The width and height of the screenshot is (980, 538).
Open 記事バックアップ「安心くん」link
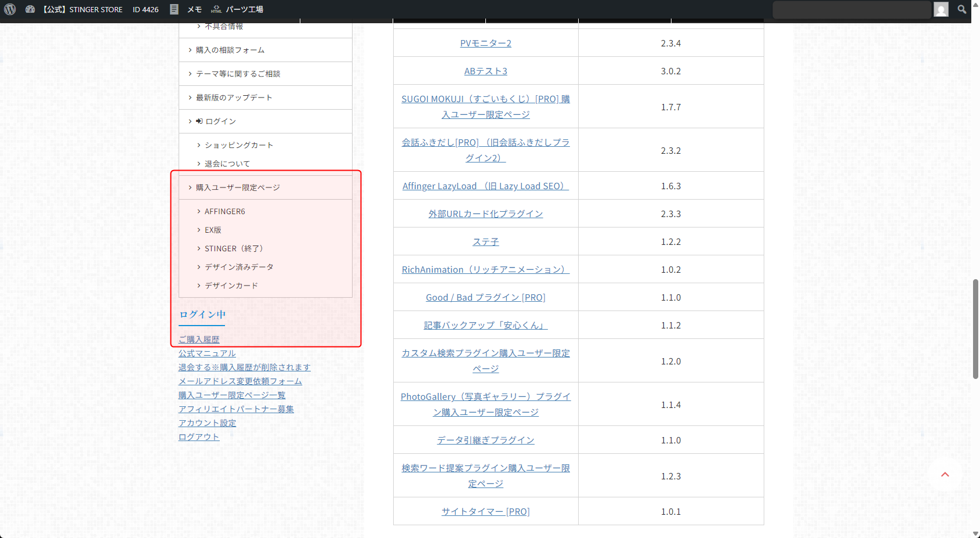coord(486,325)
